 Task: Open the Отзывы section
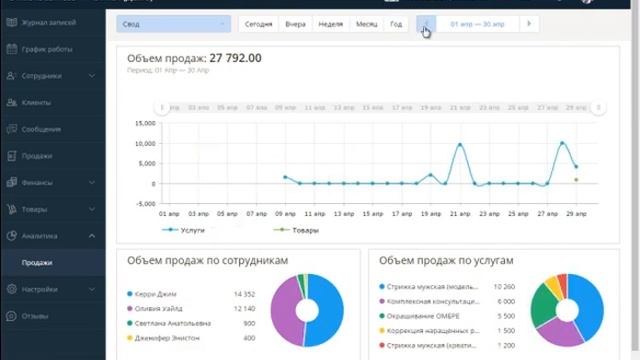tap(35, 316)
